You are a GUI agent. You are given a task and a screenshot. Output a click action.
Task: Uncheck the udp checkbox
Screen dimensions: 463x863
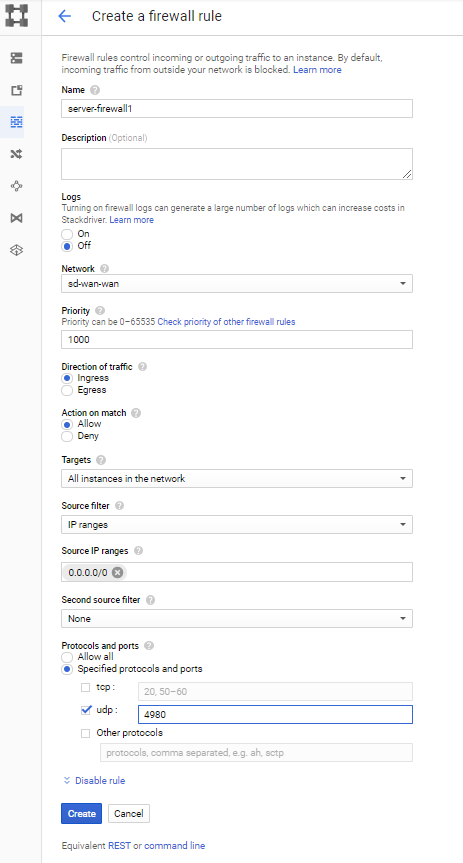pos(85,710)
